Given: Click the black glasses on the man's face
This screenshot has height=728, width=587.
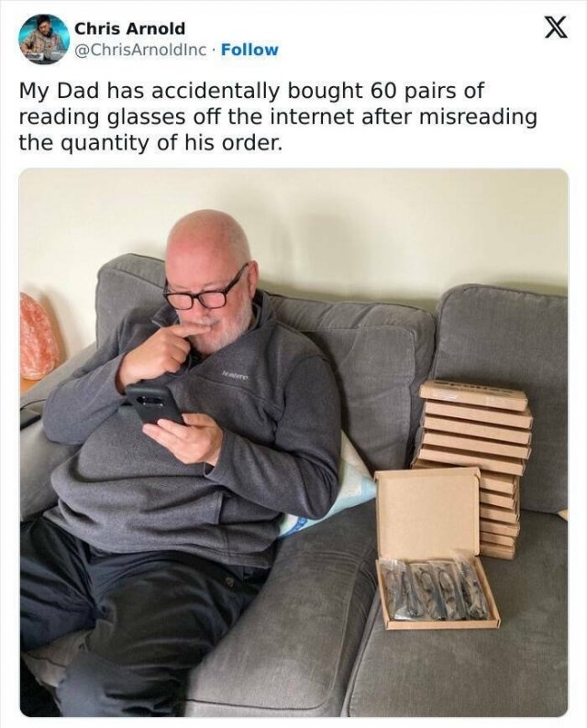Looking at the screenshot, I should (x=205, y=291).
